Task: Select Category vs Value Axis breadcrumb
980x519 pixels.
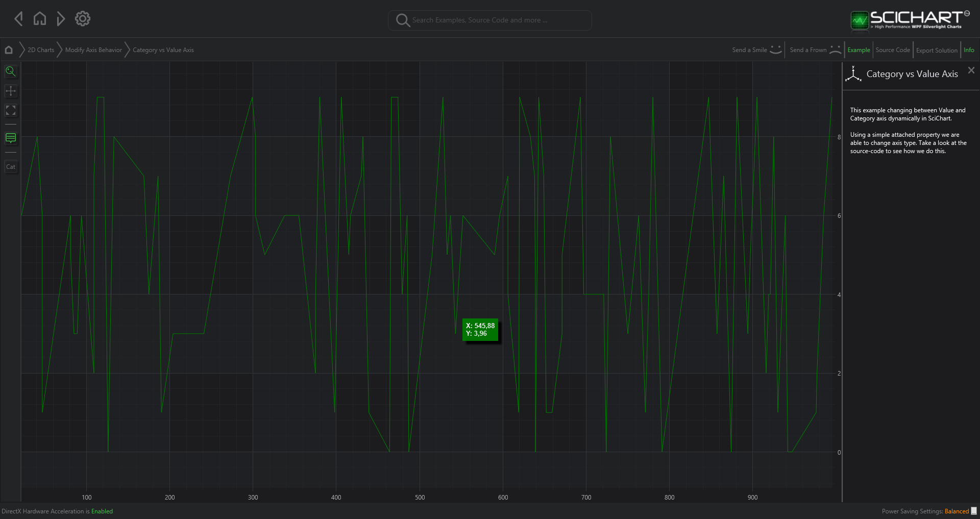Action: (x=163, y=50)
